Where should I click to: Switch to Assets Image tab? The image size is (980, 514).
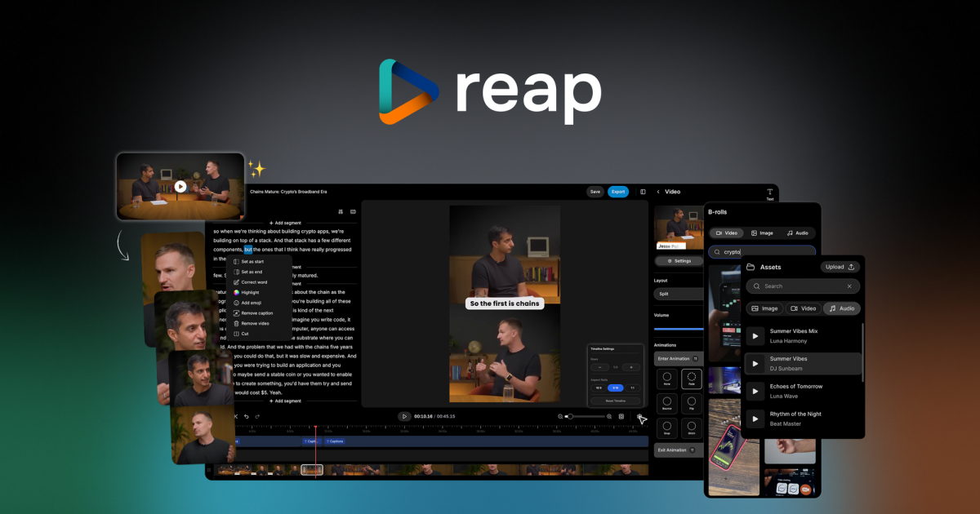[764, 308]
